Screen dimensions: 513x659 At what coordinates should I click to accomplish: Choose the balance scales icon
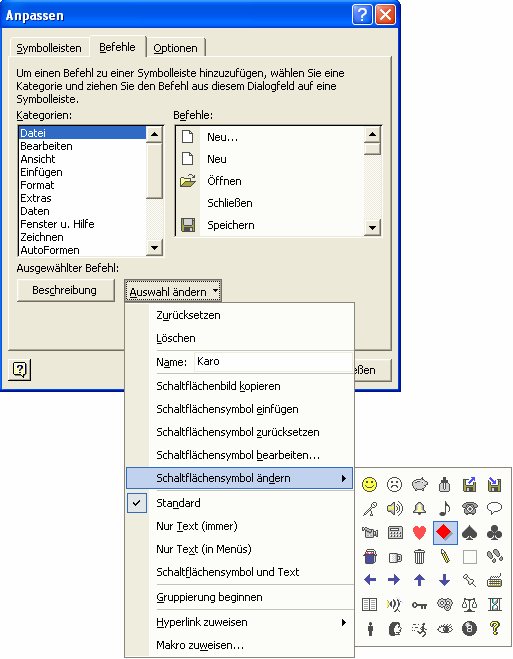(469, 605)
